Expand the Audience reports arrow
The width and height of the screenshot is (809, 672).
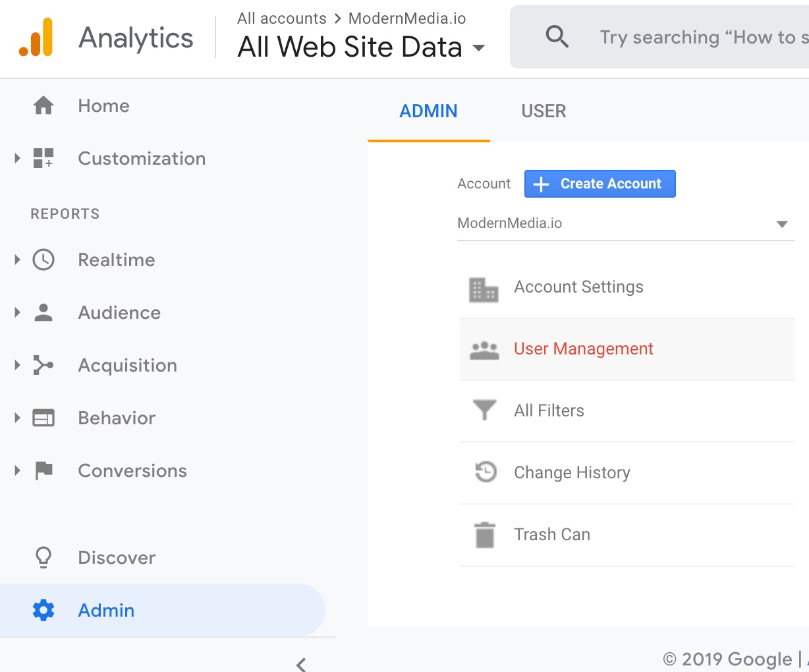18,312
